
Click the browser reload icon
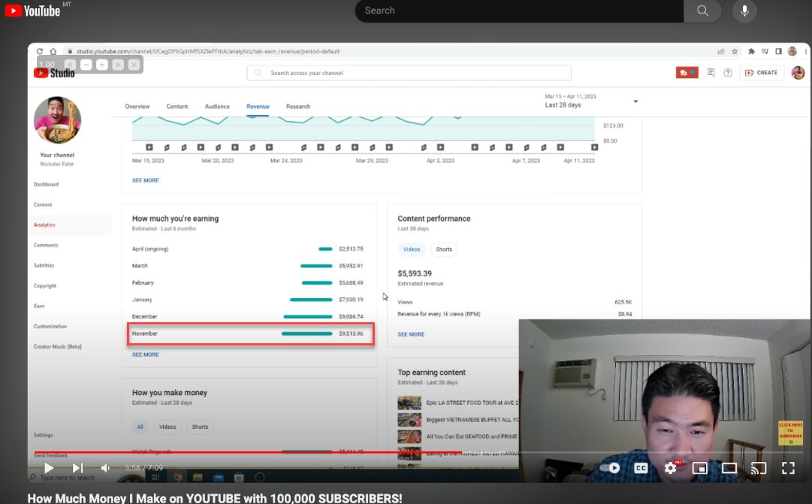(39, 51)
